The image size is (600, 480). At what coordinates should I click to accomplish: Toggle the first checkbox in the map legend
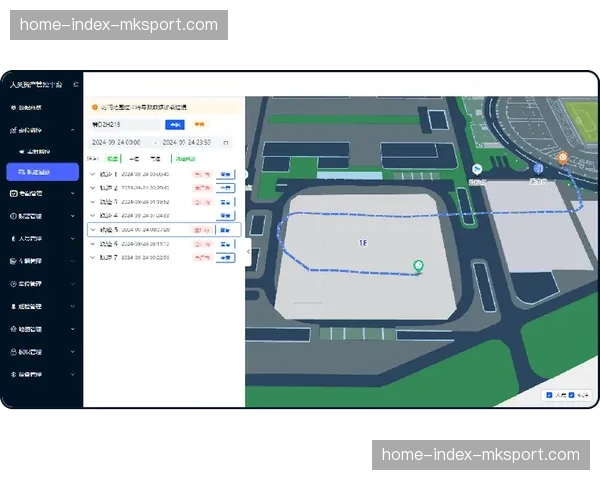click(x=549, y=395)
